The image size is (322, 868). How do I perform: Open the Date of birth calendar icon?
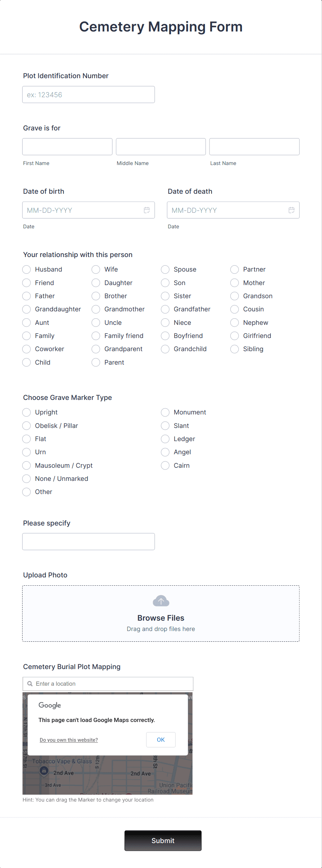coord(147,210)
